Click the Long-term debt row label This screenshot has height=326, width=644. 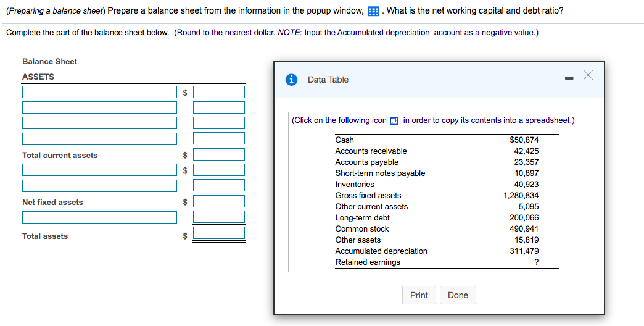click(362, 217)
